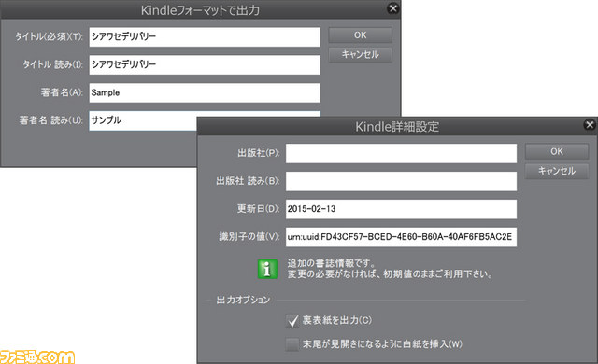Image resolution: width=598 pixels, height=364 pixels.
Task: Focus the 出版社 読み(B) input field
Action: coord(401,181)
